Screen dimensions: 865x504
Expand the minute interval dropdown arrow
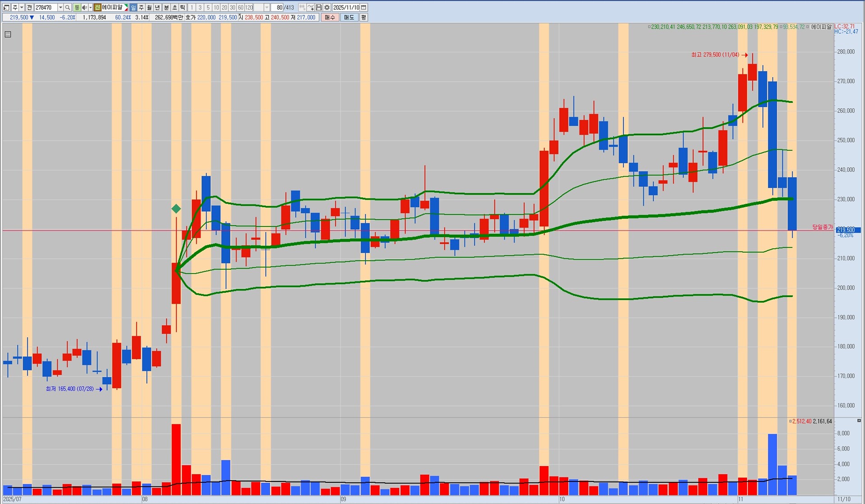point(267,8)
